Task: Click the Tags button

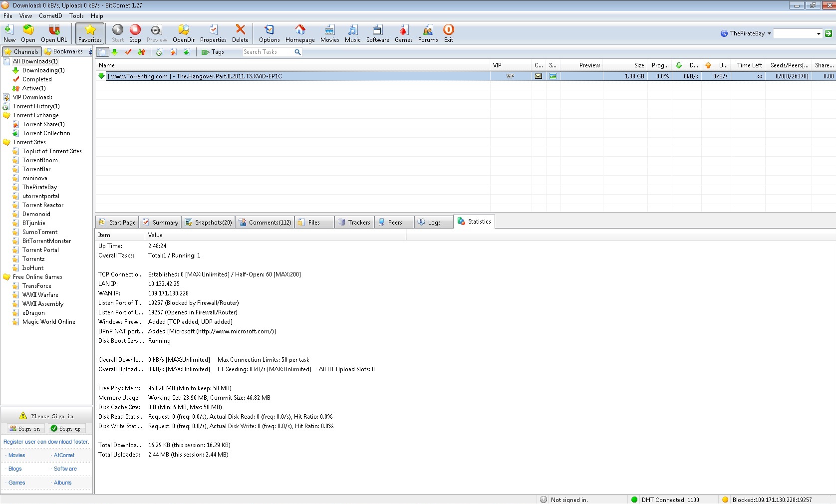Action: coord(213,52)
